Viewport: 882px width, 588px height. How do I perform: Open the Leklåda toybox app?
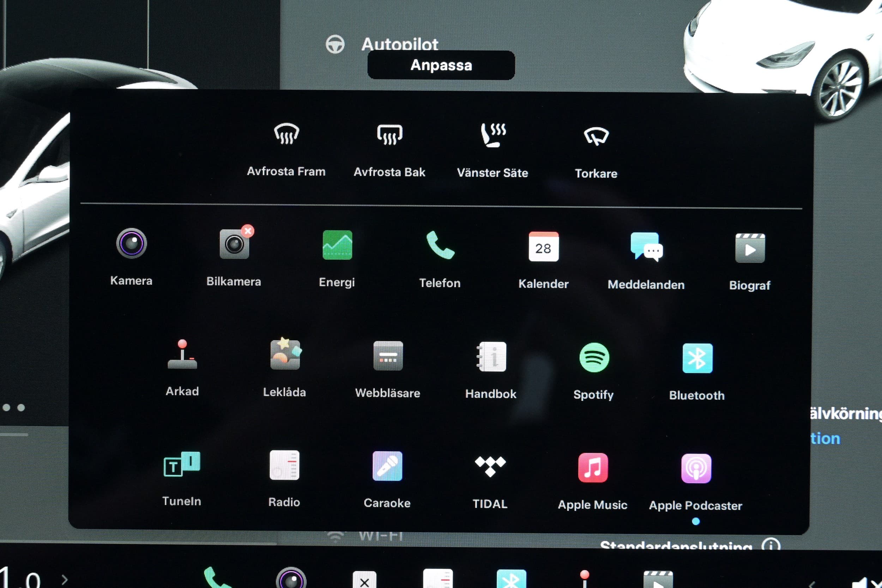pyautogui.click(x=285, y=355)
